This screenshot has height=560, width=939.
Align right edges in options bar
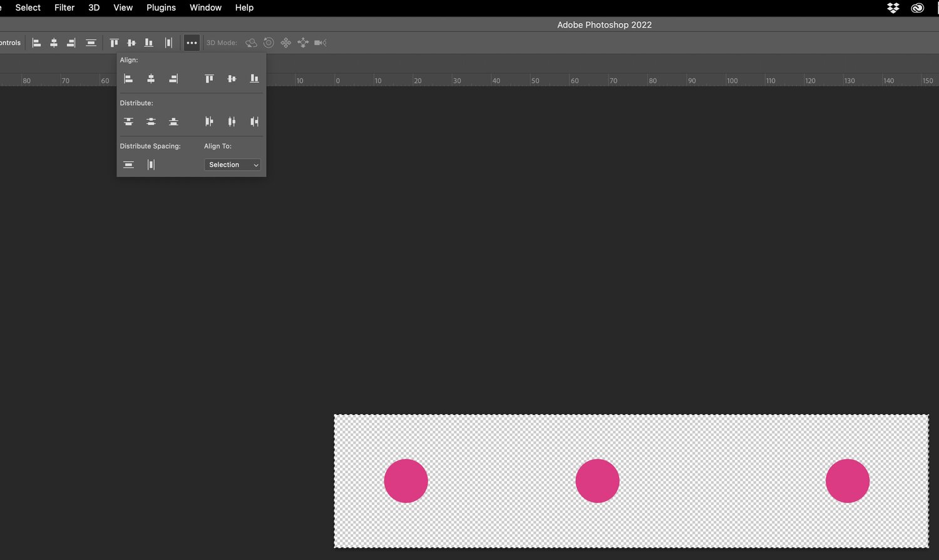coord(71,43)
